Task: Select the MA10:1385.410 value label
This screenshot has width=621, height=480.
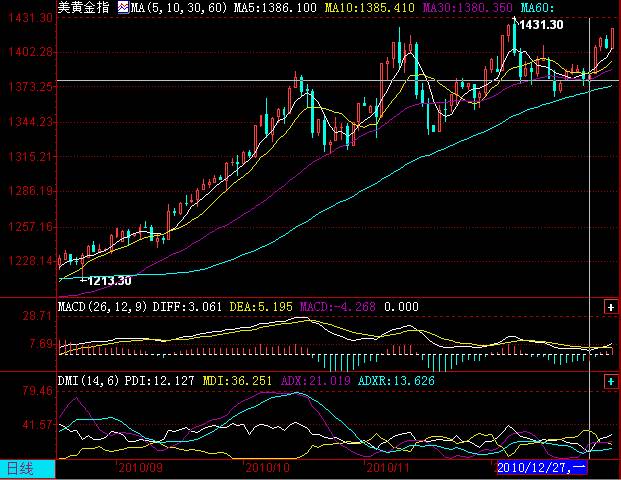Action: coord(370,8)
